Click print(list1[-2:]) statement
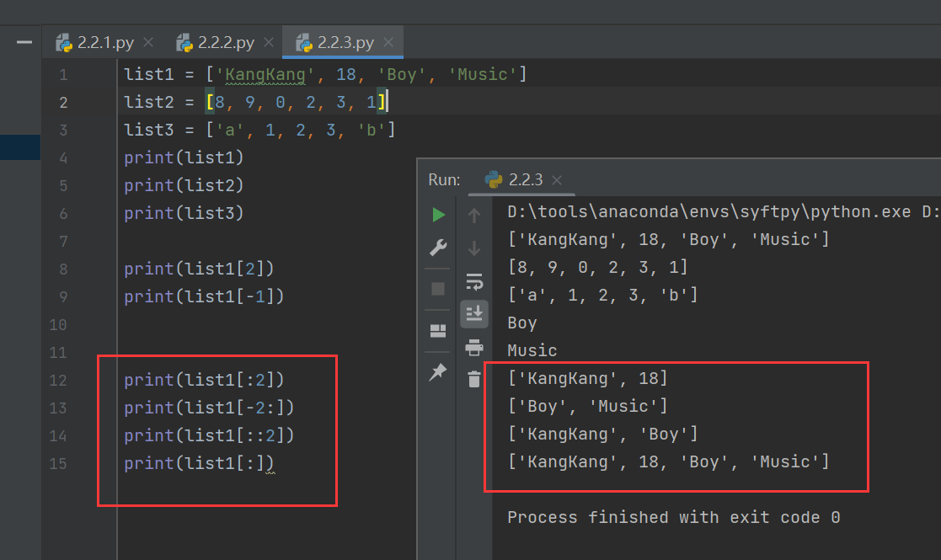Image resolution: width=941 pixels, height=560 pixels. click(x=209, y=407)
